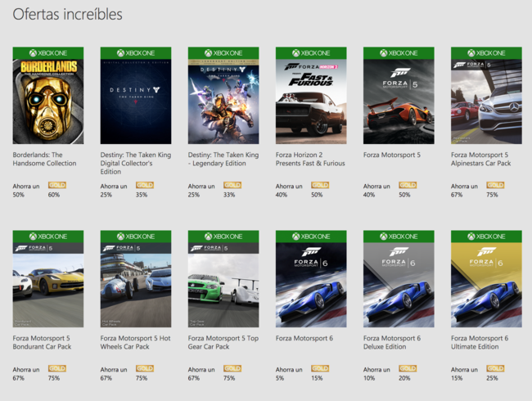Image resolution: width=532 pixels, height=401 pixels.
Task: Click the 'Ofertas increíbles' heading
Action: pos(67,14)
